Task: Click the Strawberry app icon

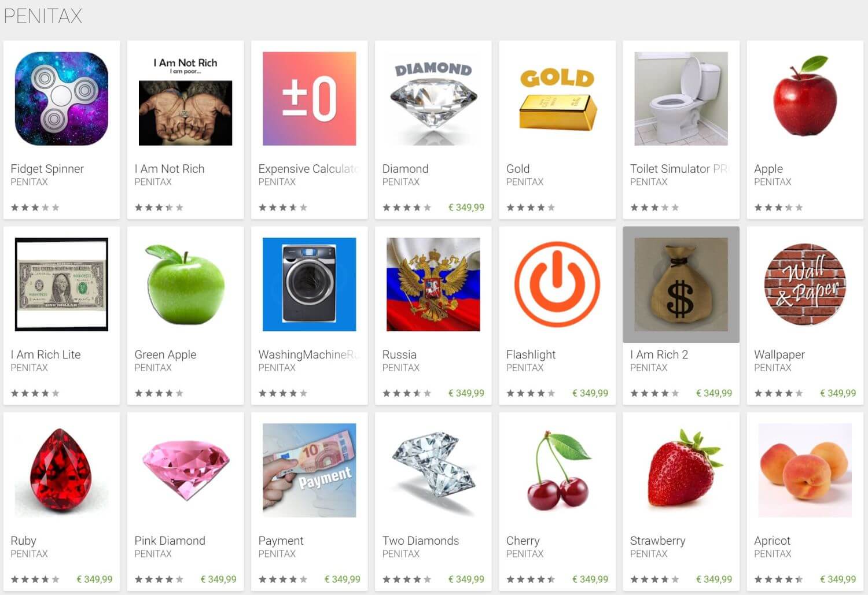Action: coord(681,470)
